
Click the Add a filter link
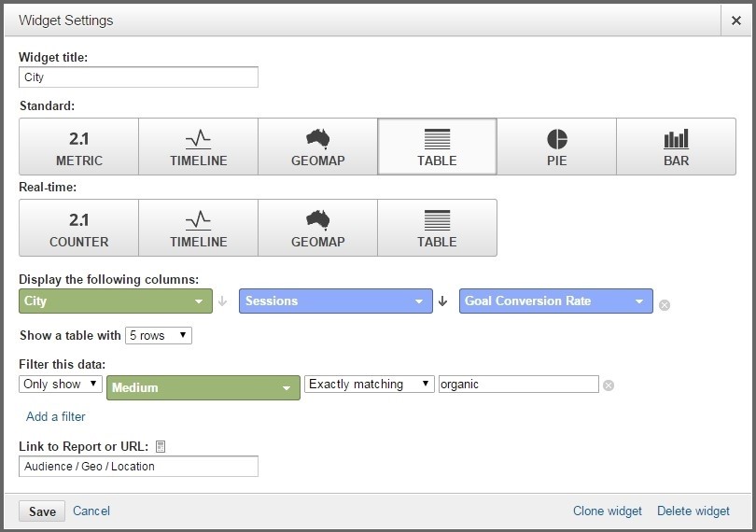click(56, 416)
